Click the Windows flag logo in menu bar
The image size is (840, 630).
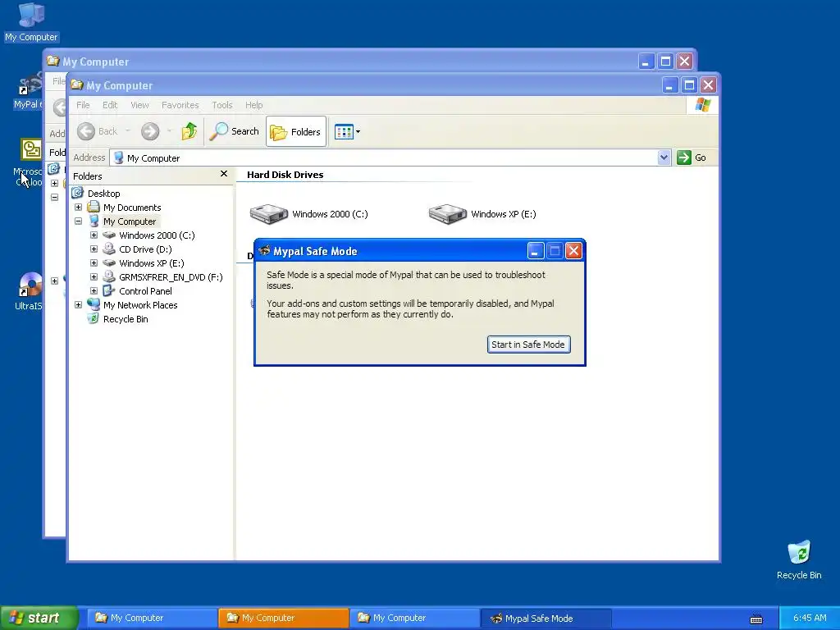pyautogui.click(x=702, y=105)
